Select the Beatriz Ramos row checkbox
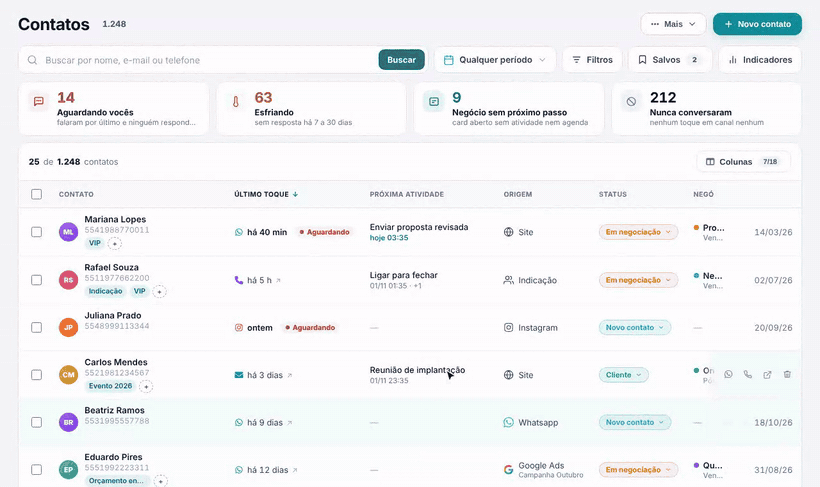Screen dimensions: 820x487 tap(36, 422)
